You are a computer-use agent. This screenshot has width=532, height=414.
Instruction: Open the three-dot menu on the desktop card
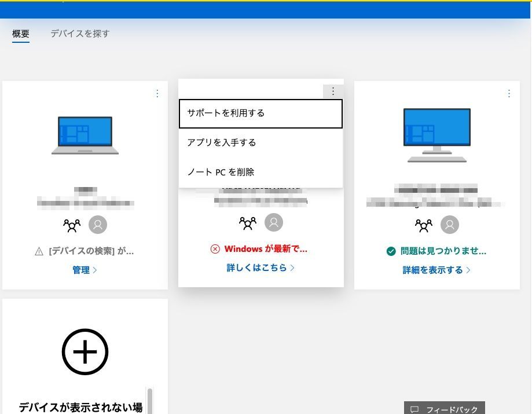509,93
